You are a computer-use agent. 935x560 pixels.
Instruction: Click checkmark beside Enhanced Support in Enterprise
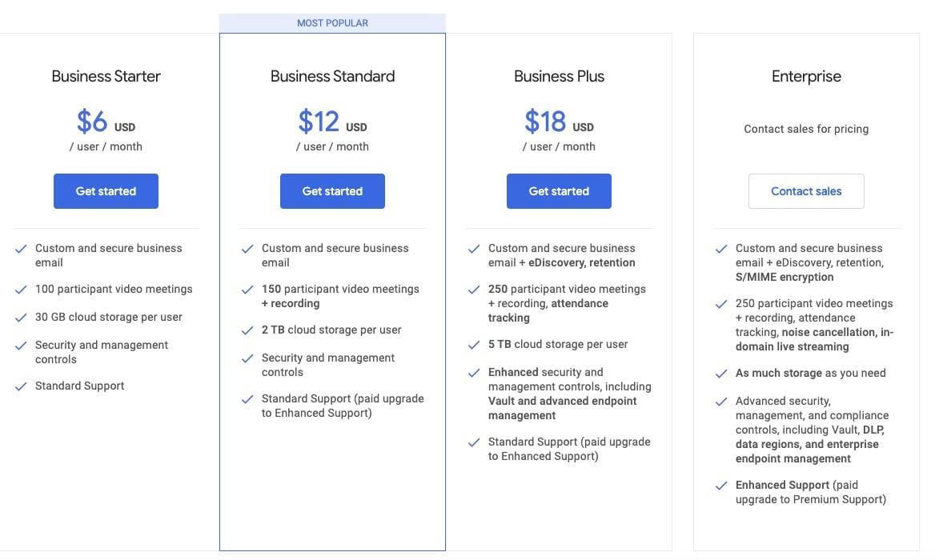point(721,486)
